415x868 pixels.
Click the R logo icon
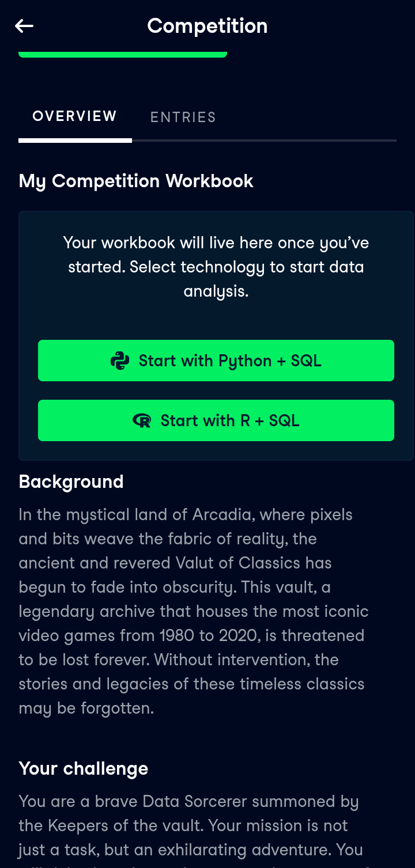[142, 420]
